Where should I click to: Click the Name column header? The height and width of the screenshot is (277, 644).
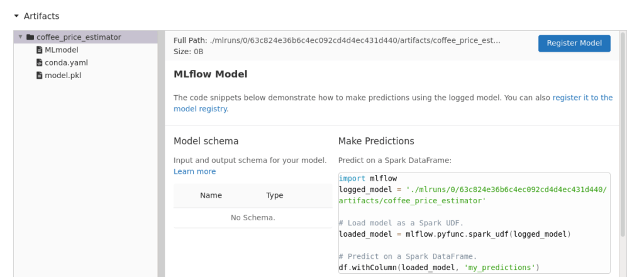[x=211, y=195]
